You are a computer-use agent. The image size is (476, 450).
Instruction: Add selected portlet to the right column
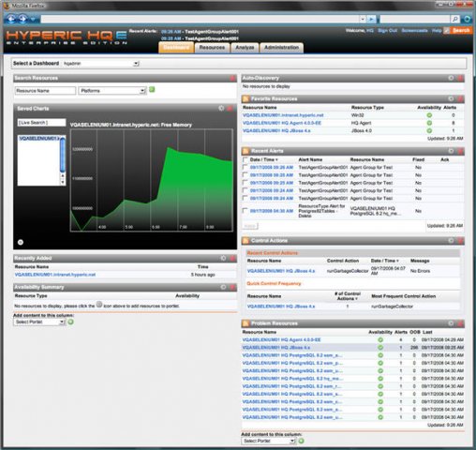[x=301, y=441]
